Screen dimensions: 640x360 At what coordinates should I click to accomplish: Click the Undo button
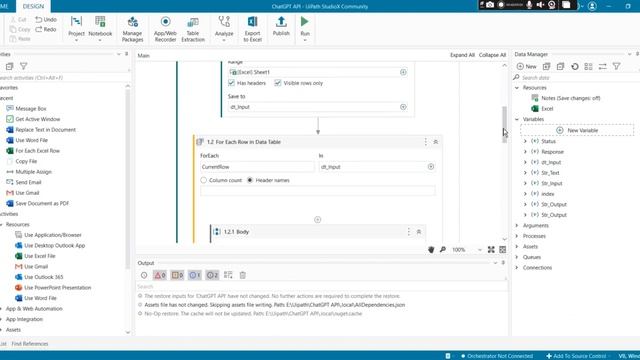coord(46,19)
